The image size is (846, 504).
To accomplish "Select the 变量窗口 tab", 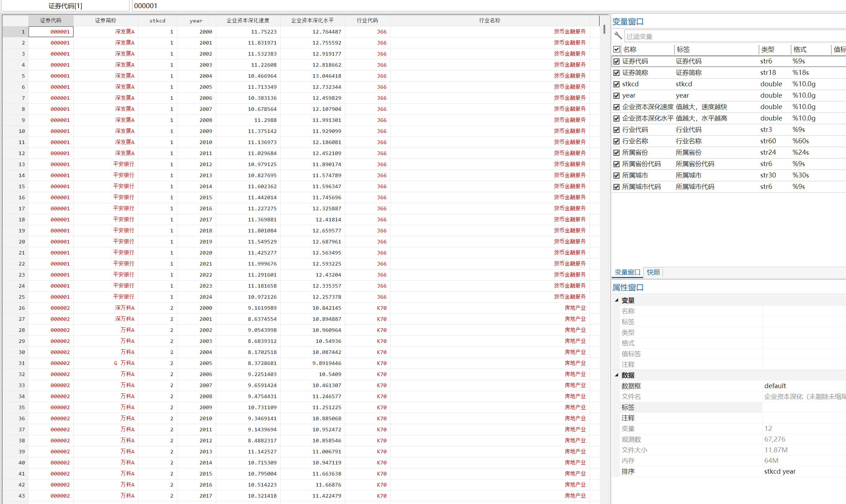I will pyautogui.click(x=627, y=272).
